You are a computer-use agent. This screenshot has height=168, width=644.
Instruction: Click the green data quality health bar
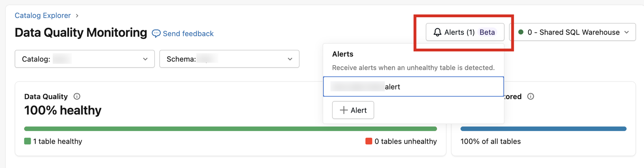tap(230, 129)
